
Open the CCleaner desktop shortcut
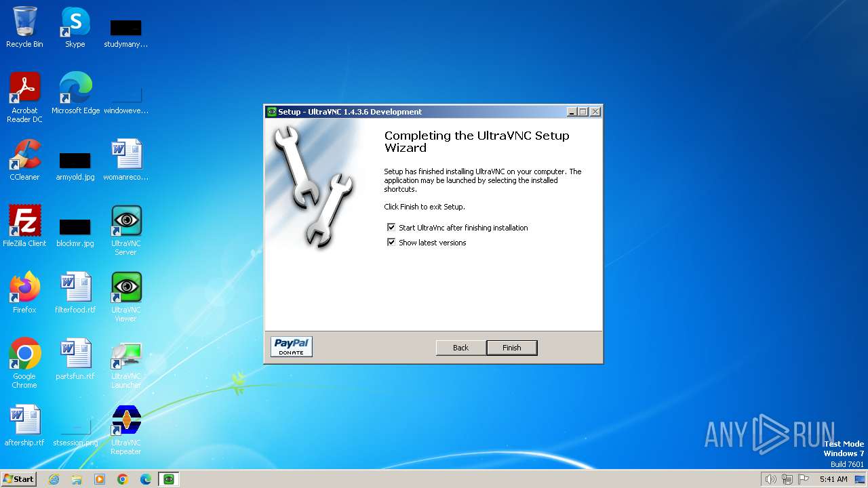(x=24, y=160)
